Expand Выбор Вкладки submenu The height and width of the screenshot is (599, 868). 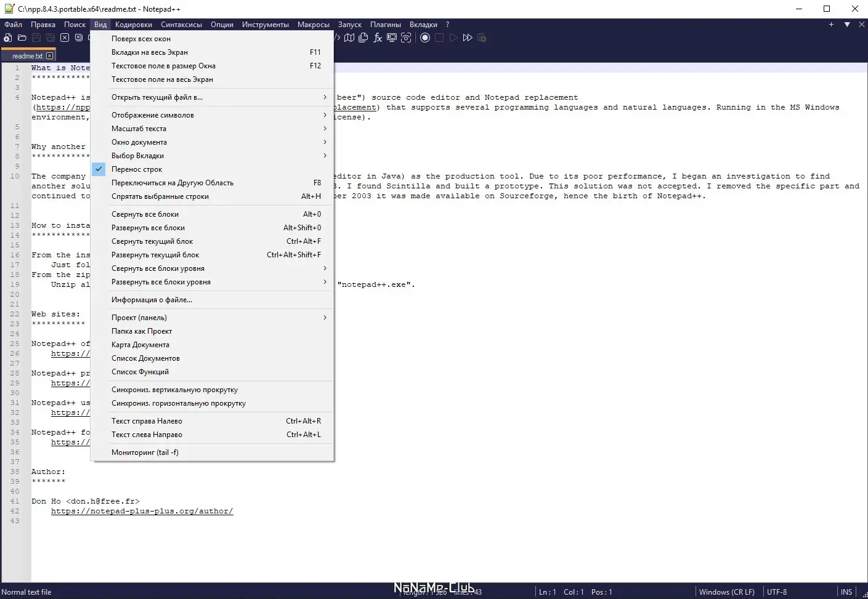tap(212, 156)
